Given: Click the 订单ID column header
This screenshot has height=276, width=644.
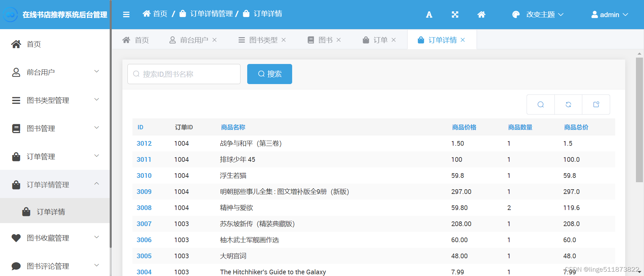Looking at the screenshot, I should tap(184, 127).
